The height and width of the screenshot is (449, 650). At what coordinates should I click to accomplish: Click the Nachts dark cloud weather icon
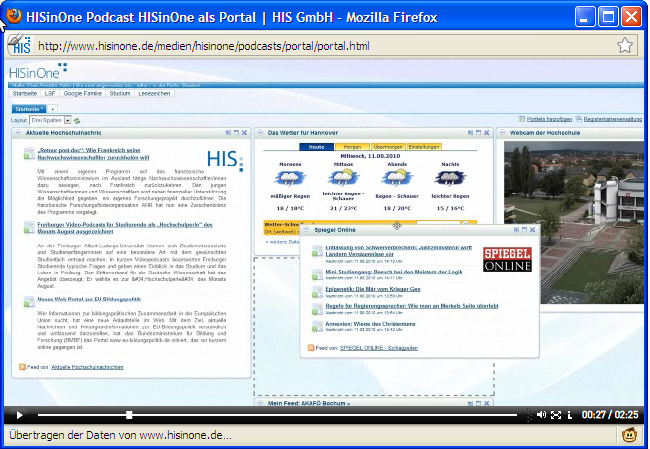click(x=450, y=178)
